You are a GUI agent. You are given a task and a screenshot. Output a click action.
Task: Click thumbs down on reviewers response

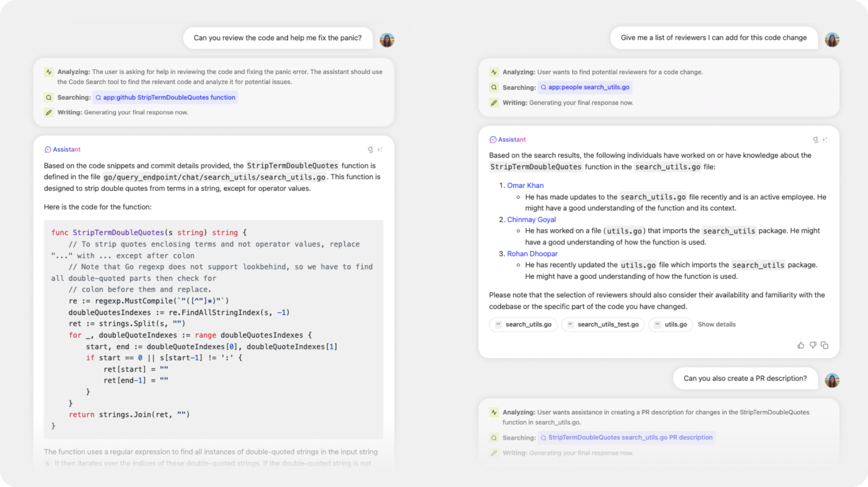(813, 345)
